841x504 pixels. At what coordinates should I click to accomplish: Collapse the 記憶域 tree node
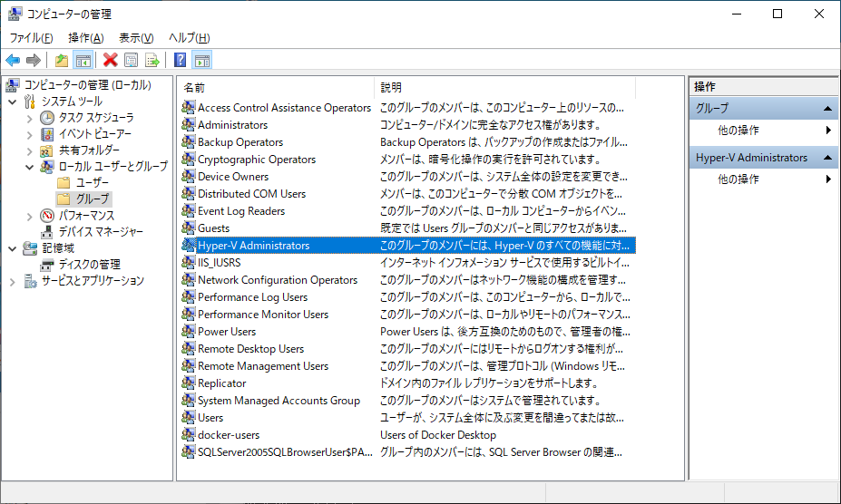click(13, 248)
